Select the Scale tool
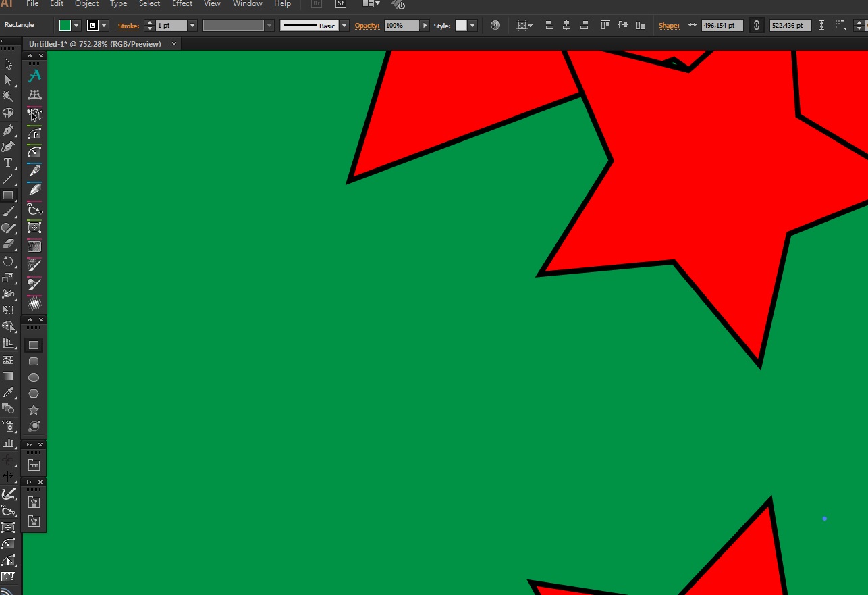 pos(8,278)
